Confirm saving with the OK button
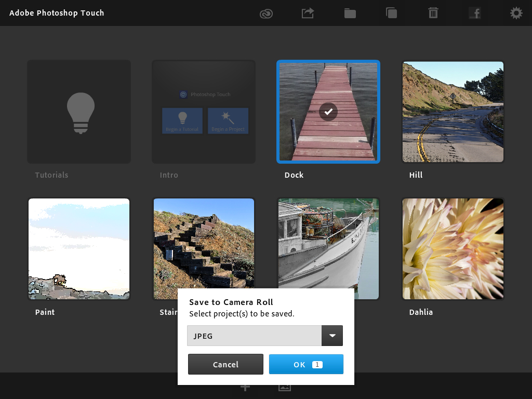The image size is (532, 399). point(306,364)
